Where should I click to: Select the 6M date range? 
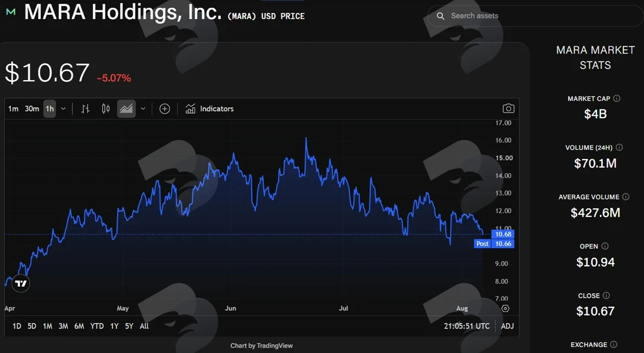(79, 326)
